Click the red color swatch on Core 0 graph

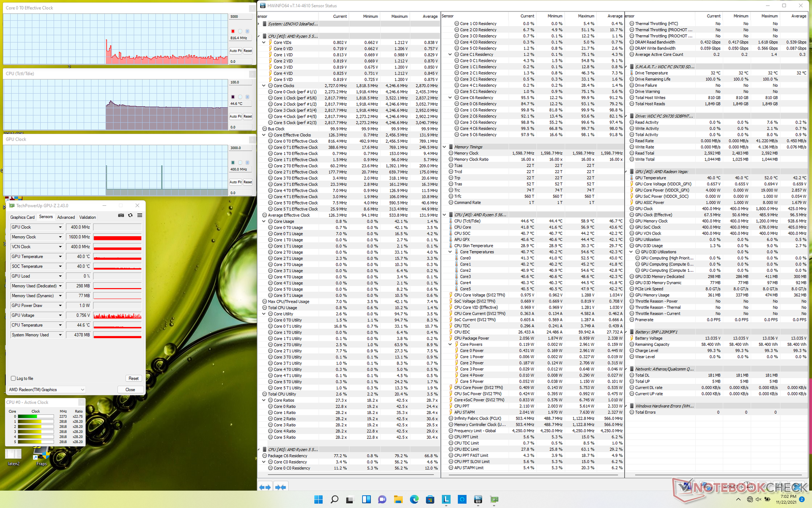coord(233,31)
